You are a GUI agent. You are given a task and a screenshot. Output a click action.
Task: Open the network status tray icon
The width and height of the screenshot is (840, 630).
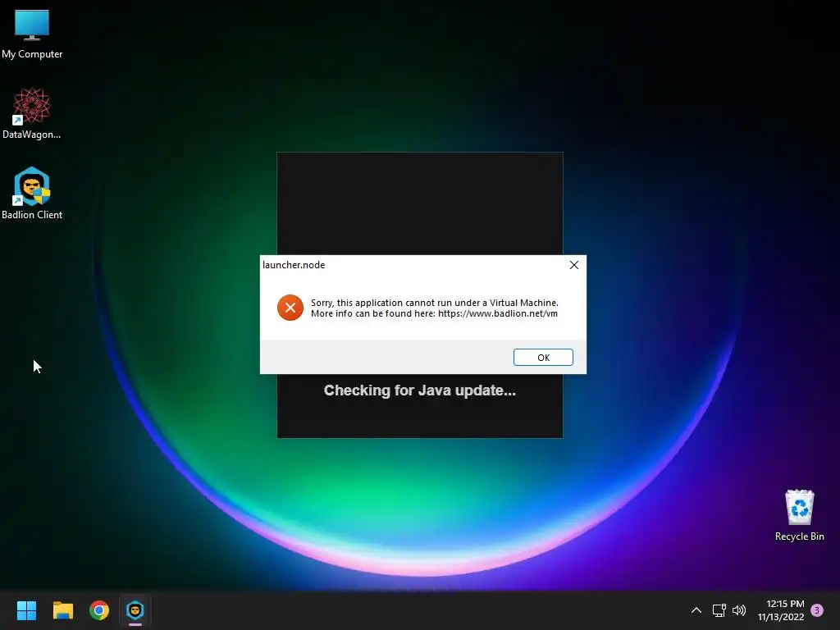pyautogui.click(x=719, y=610)
